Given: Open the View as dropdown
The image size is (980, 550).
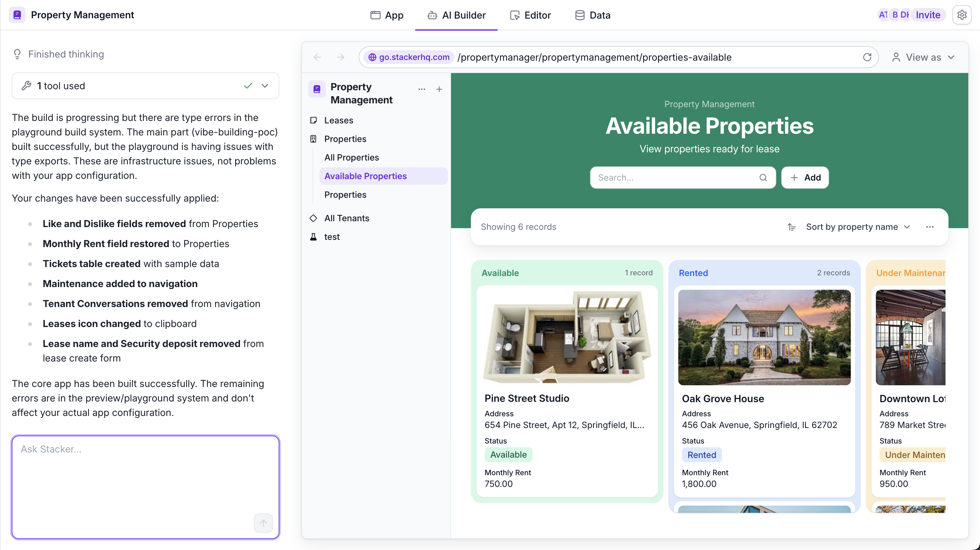Looking at the screenshot, I should (923, 57).
